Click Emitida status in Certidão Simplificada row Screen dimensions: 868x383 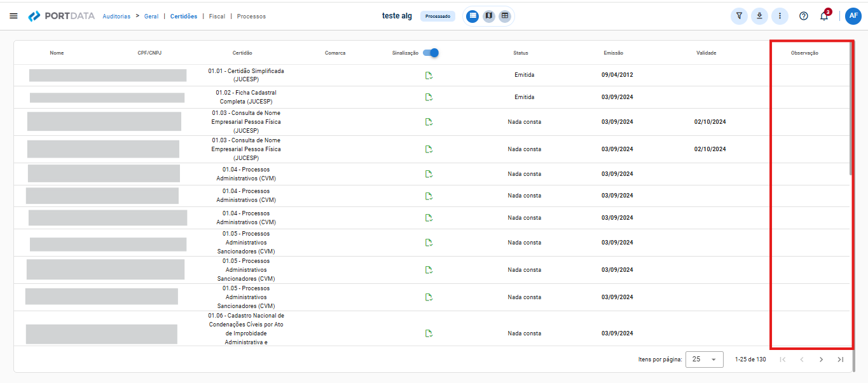525,75
